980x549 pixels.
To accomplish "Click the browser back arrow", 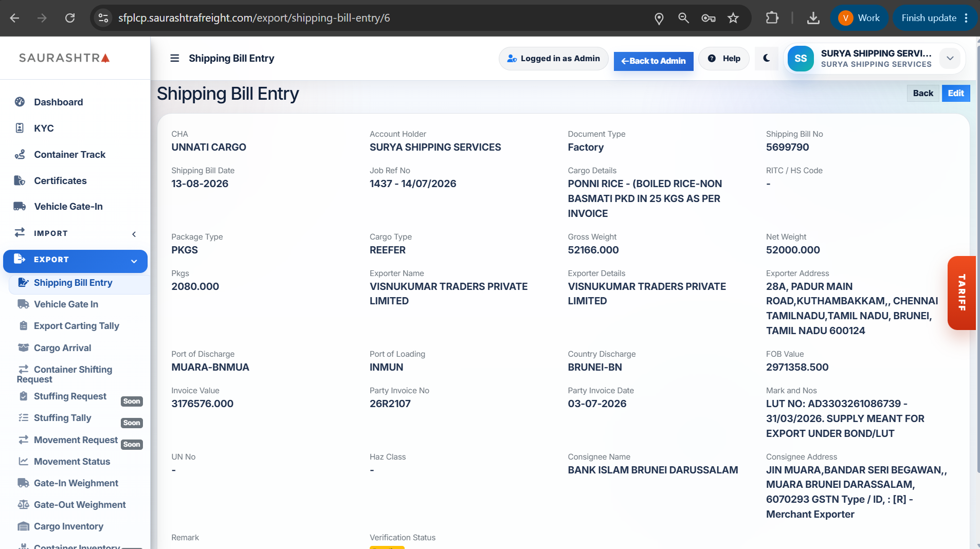I will click(x=15, y=18).
